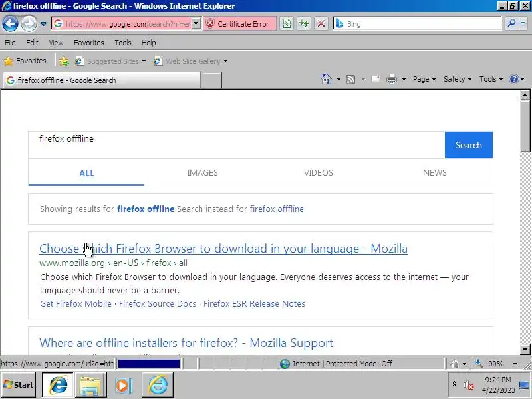Open a new blank tab
The image size is (532, 399).
[211, 80]
